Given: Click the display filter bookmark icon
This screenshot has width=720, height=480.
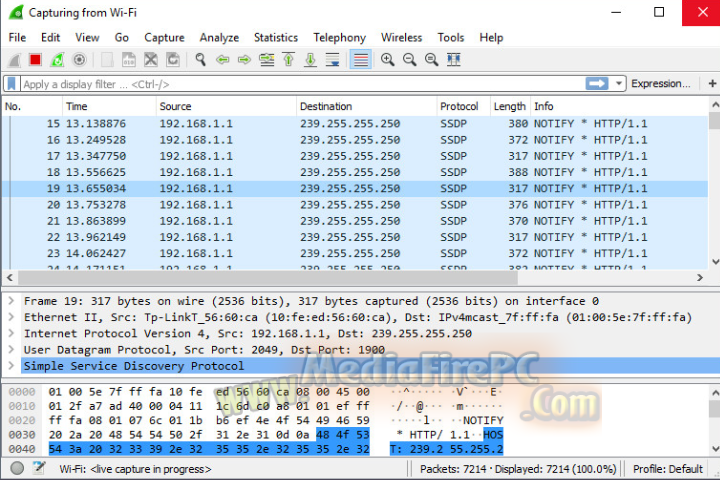Looking at the screenshot, I should [12, 84].
